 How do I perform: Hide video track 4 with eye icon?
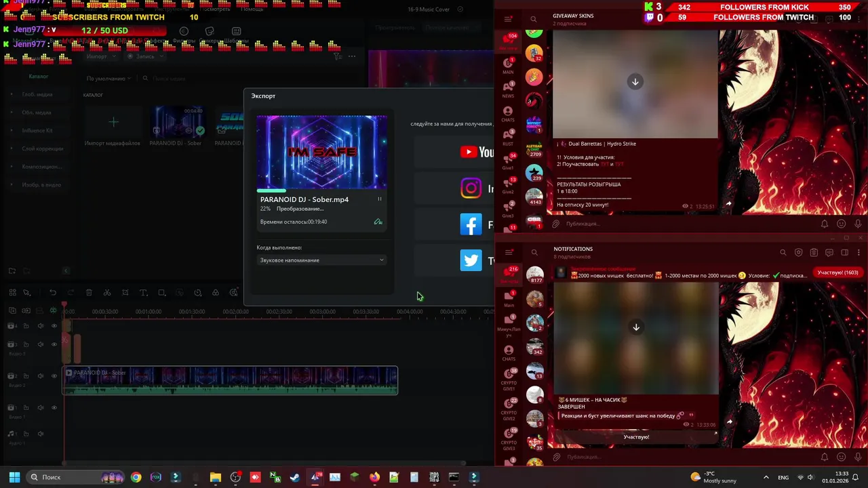(x=54, y=326)
